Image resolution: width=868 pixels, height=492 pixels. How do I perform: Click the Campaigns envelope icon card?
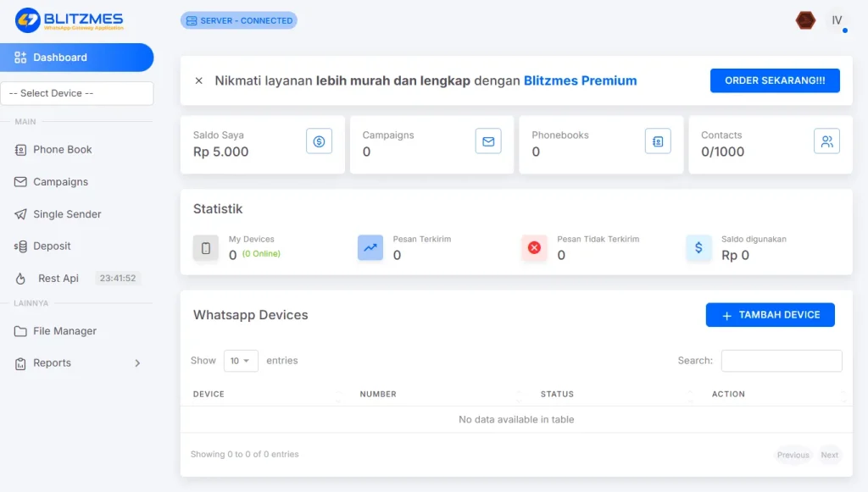(x=488, y=141)
